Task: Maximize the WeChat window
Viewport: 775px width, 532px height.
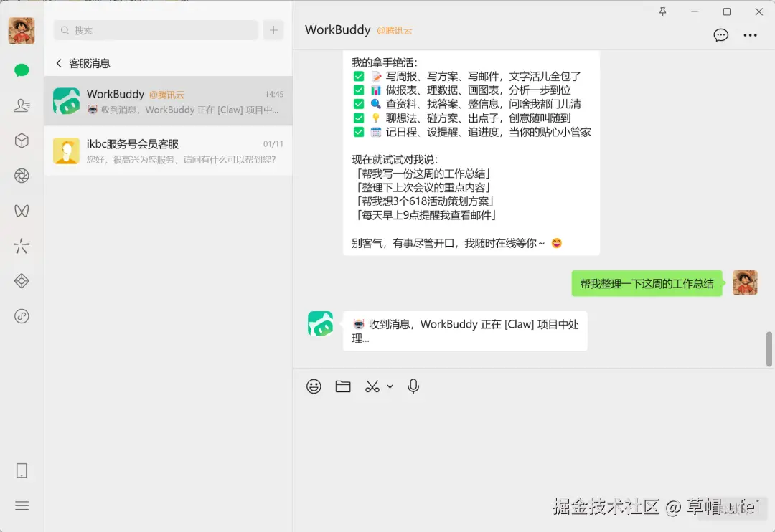Action: click(726, 11)
